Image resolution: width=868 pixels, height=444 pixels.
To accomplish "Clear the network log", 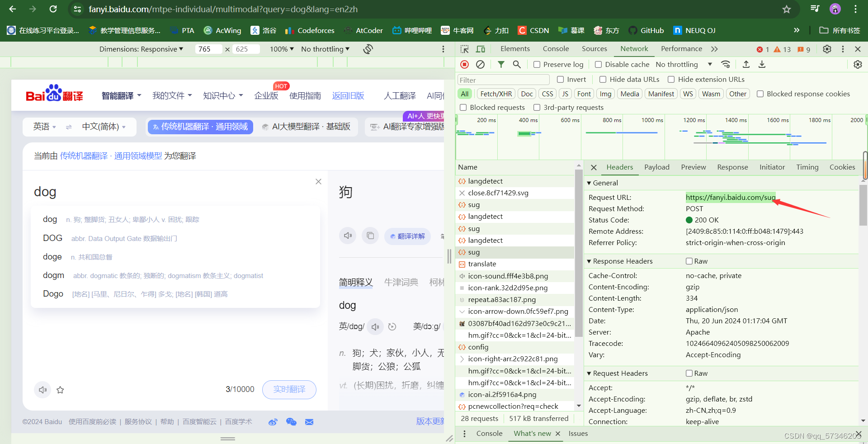I will pyautogui.click(x=481, y=65).
